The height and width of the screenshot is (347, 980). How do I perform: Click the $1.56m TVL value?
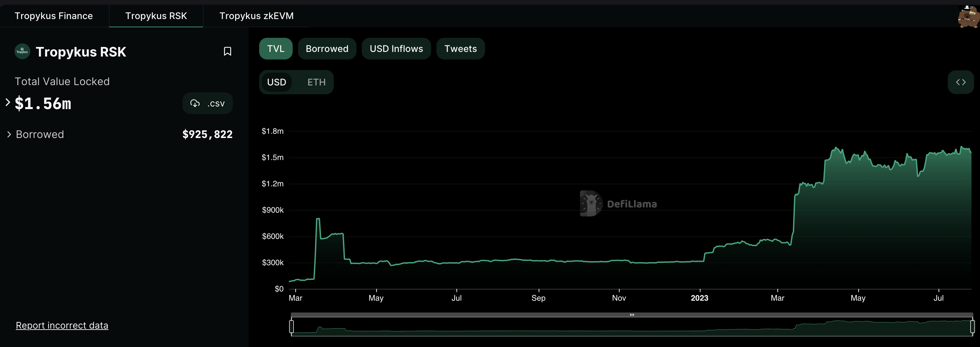(x=43, y=104)
